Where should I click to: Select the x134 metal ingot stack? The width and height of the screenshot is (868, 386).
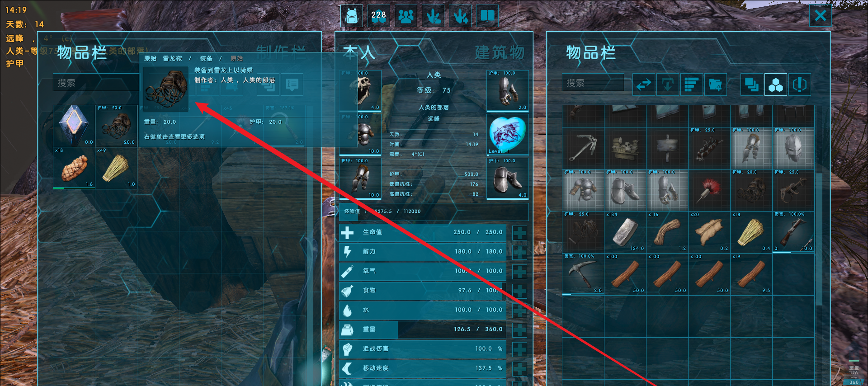[x=625, y=232]
